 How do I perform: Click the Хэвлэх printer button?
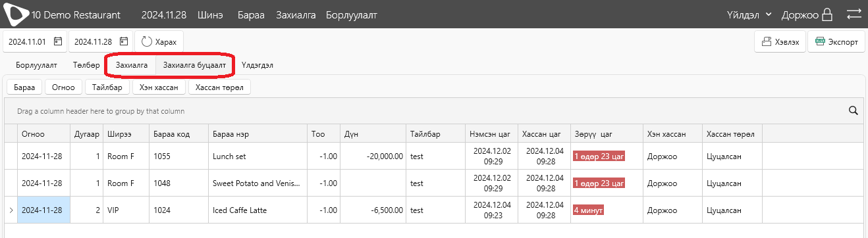780,41
